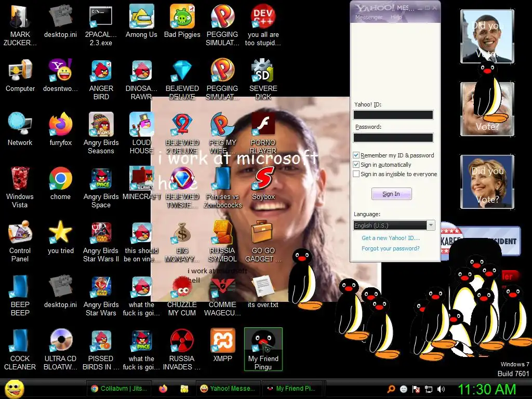Click the Password input field
532x399 pixels.
click(393, 137)
